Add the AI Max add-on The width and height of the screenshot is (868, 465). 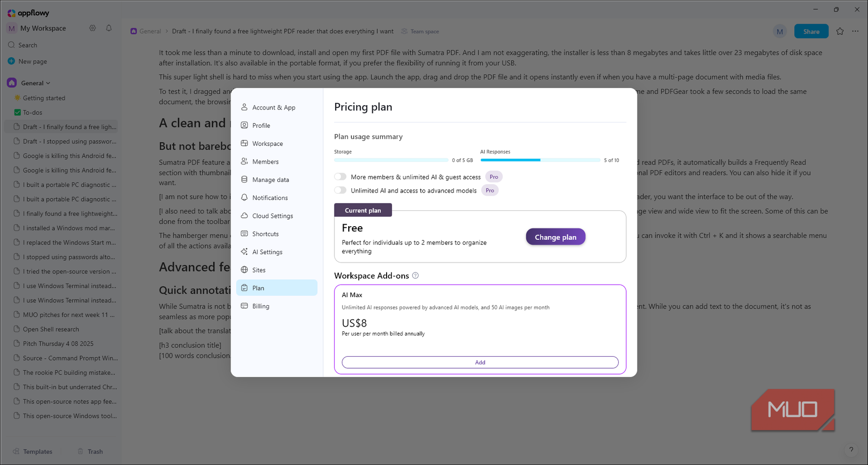(480, 362)
